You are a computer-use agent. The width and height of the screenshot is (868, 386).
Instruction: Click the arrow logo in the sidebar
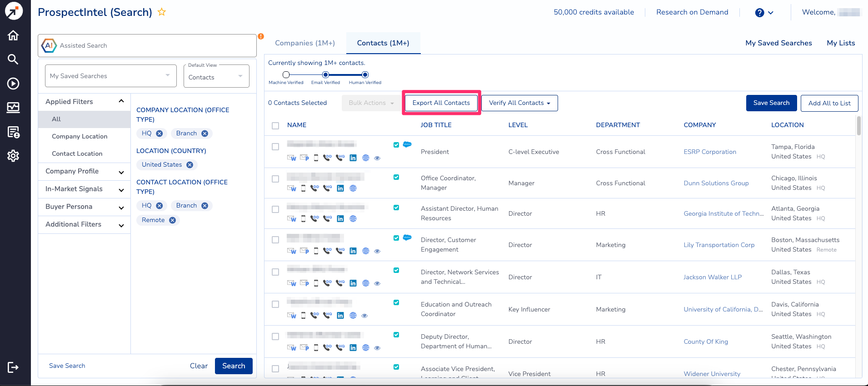(14, 11)
